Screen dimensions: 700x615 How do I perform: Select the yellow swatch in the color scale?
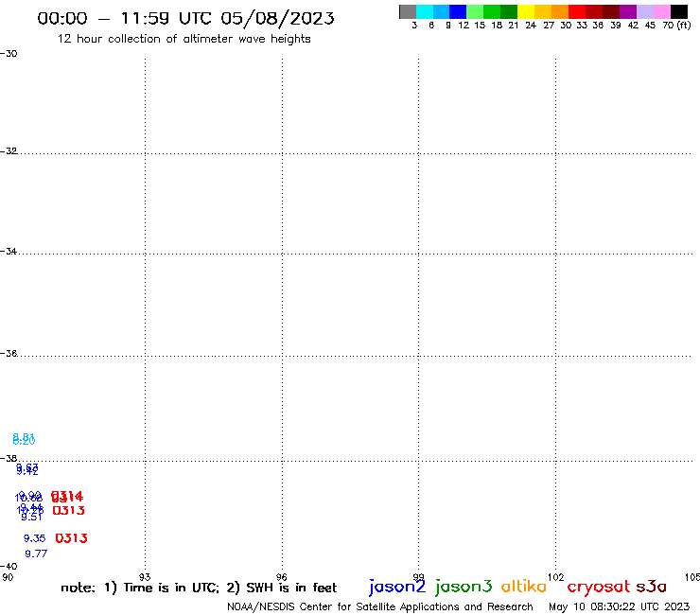526,11
